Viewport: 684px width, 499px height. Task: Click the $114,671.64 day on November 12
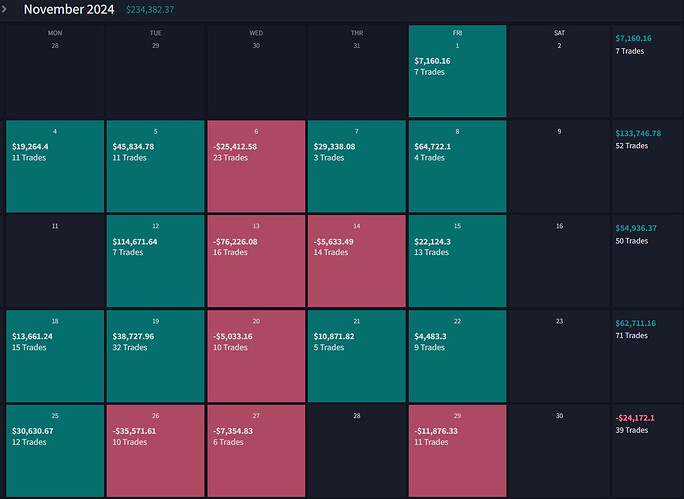click(155, 260)
